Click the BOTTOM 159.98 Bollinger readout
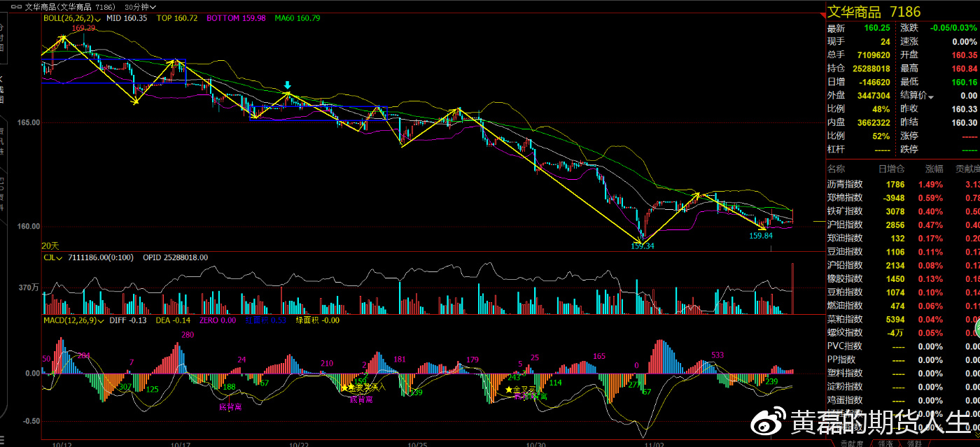 [x=236, y=18]
